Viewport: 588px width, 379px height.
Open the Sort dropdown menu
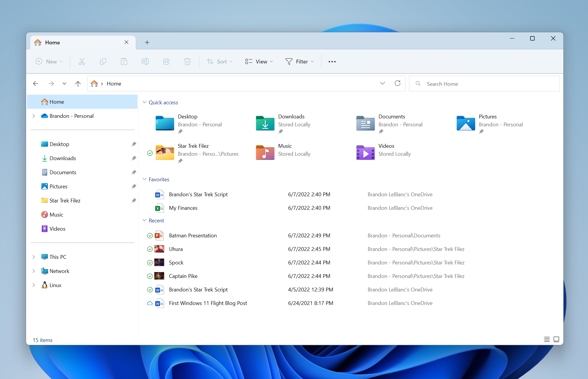219,61
